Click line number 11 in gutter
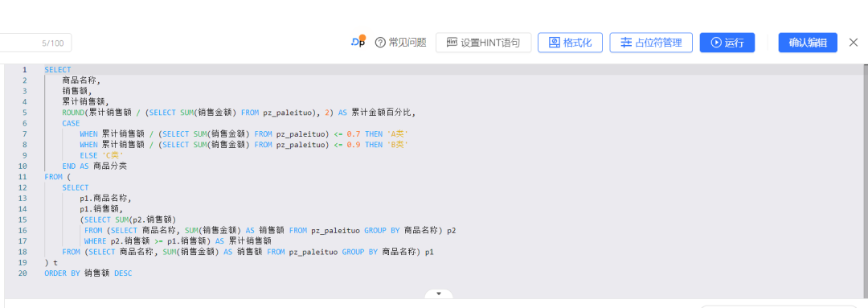Viewport: 868px width, 308px height. tap(23, 177)
